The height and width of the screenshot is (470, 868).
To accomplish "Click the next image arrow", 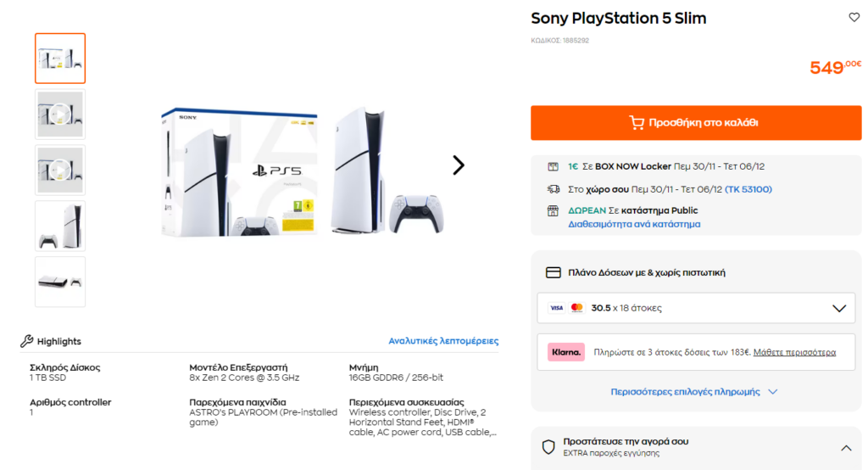I will [459, 165].
